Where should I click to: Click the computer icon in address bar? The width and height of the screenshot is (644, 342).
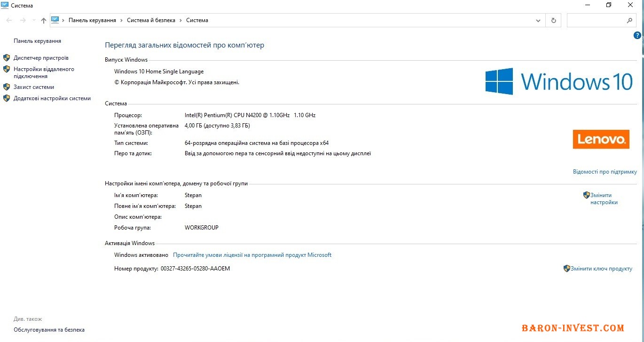[x=55, y=20]
